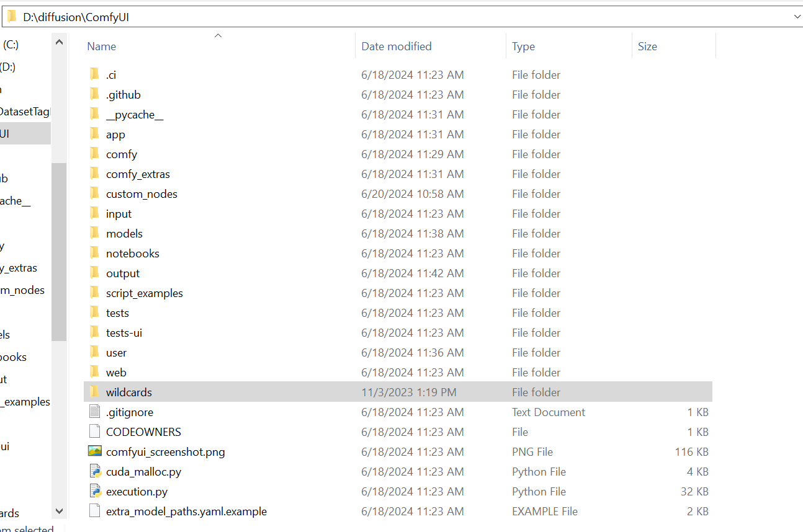803x532 pixels.
Task: Select the comfy_extras folder name
Action: tap(138, 174)
